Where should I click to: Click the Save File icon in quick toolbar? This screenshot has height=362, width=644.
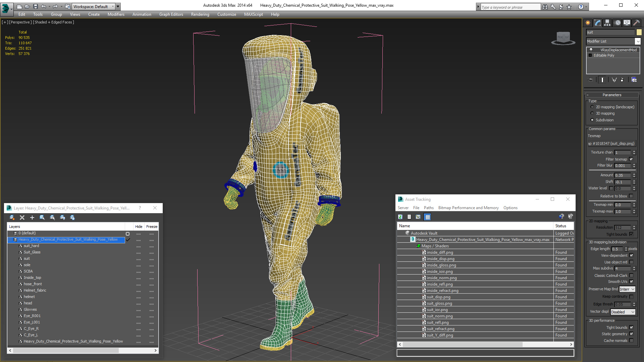[36, 6]
